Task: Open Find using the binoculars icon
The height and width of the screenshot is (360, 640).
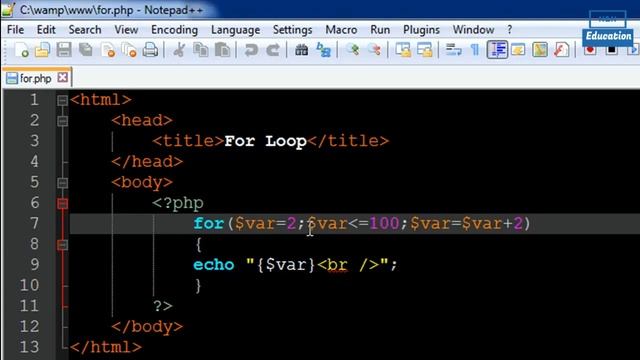Action: tap(302, 50)
